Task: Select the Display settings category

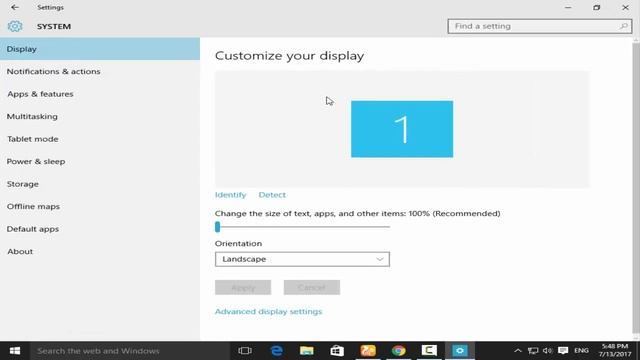Action: [100, 49]
